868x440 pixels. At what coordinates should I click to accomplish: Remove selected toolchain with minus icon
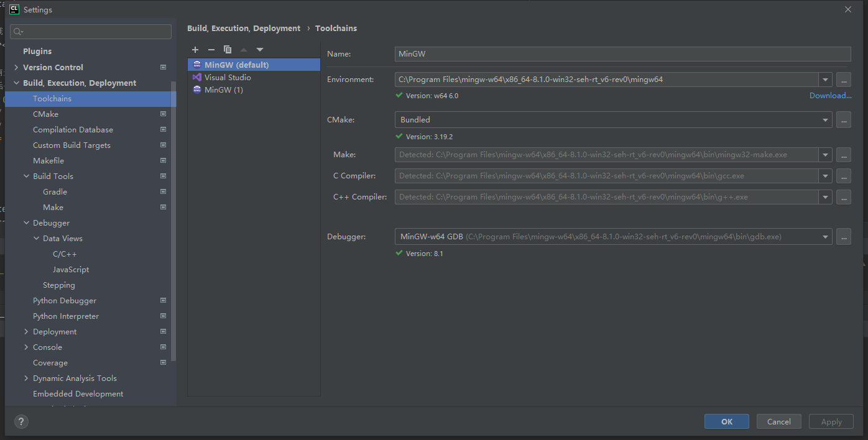(211, 50)
